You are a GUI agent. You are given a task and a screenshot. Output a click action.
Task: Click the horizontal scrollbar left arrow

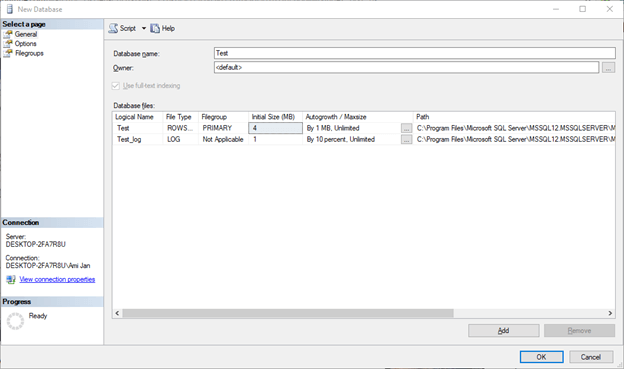click(x=117, y=313)
